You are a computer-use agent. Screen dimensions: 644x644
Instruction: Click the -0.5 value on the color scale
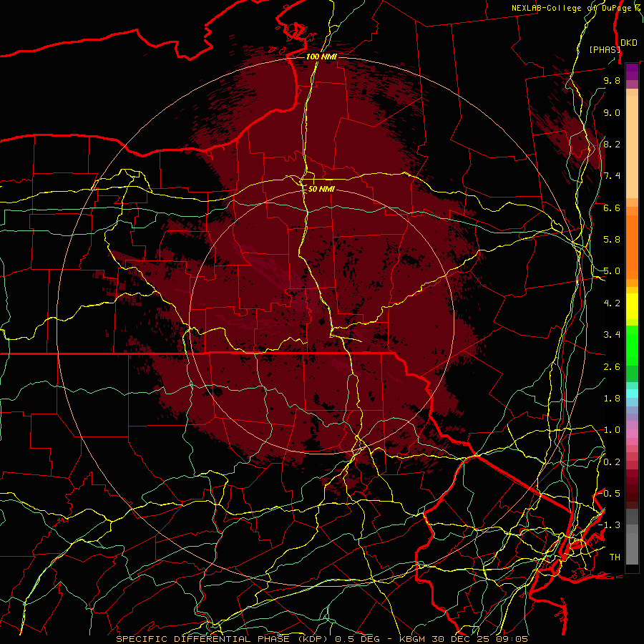tap(609, 493)
